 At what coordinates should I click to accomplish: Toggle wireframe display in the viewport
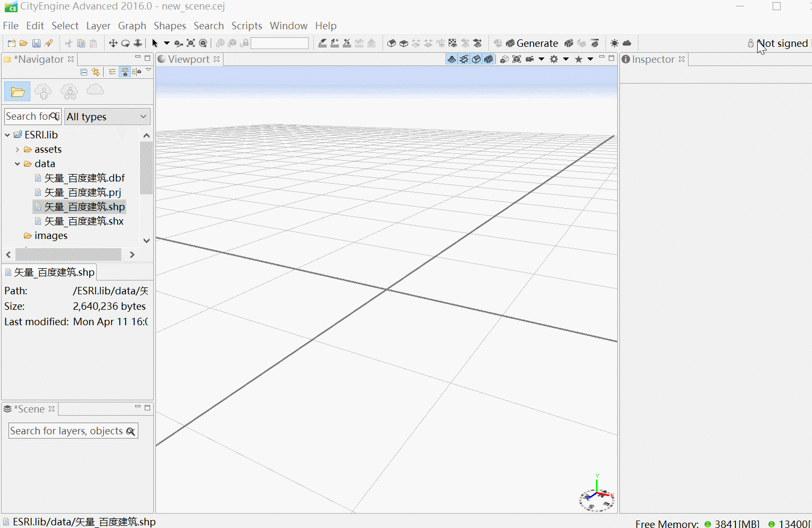[463, 59]
